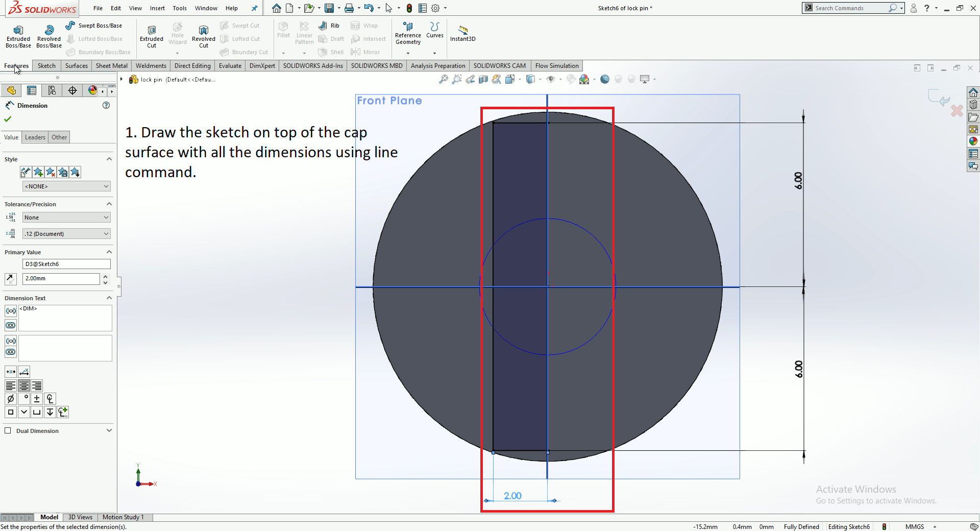Click the Home icon in the top toolbar

[276, 8]
